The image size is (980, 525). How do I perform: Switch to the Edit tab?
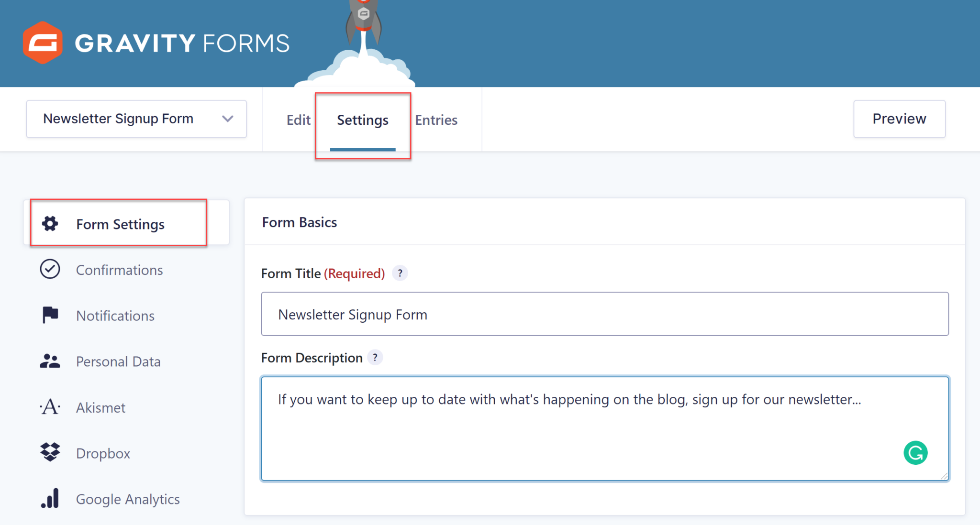click(298, 120)
